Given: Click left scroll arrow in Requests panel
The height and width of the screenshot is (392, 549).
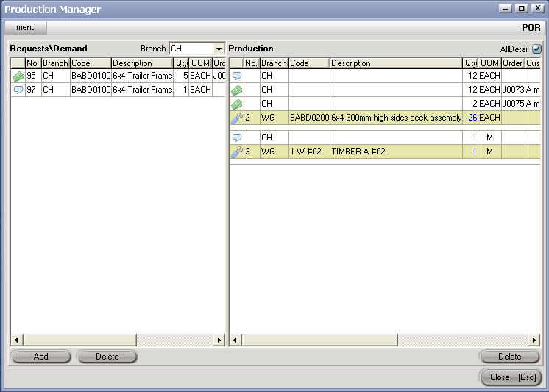Looking at the screenshot, I should point(16,340).
